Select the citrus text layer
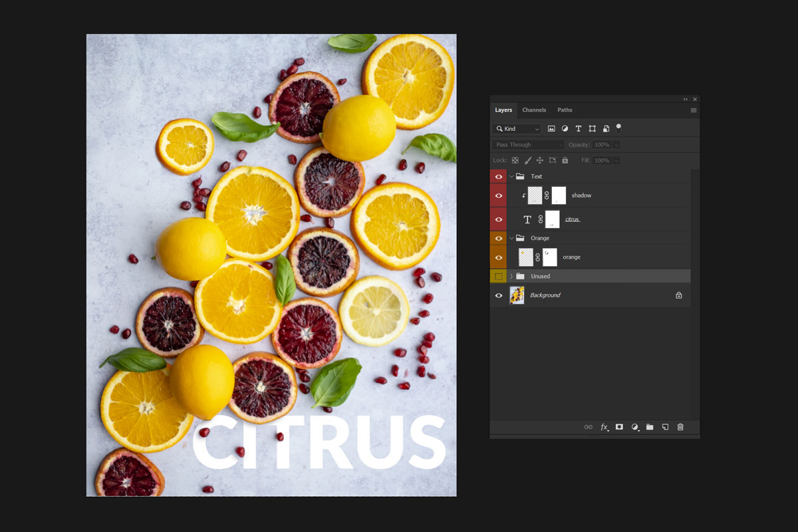Screen dimensions: 798x532 (571, 219)
